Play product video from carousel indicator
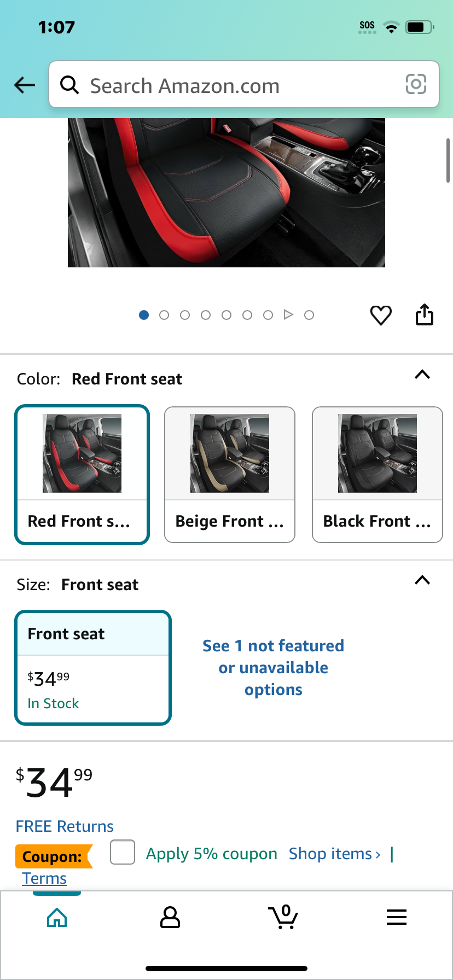Image resolution: width=453 pixels, height=980 pixels. 288,314
